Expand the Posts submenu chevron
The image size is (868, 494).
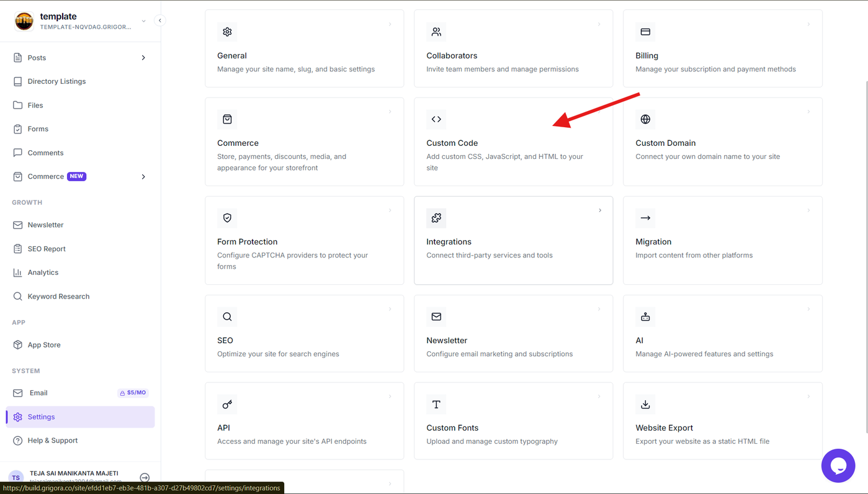point(143,58)
